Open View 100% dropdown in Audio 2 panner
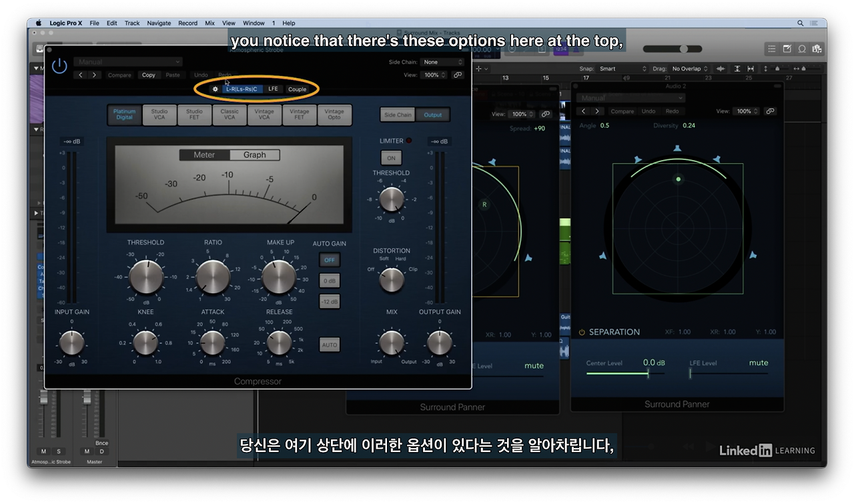 747,111
